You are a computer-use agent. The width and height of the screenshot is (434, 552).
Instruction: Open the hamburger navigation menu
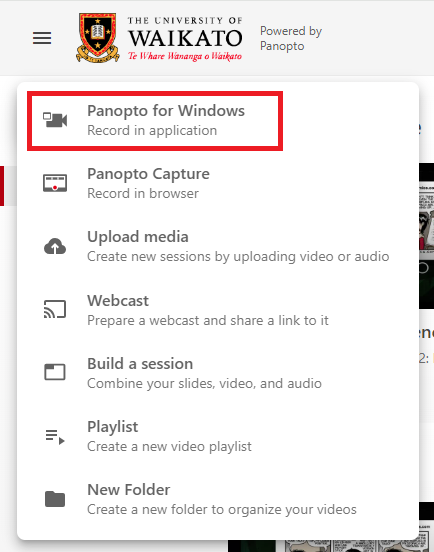(x=42, y=38)
